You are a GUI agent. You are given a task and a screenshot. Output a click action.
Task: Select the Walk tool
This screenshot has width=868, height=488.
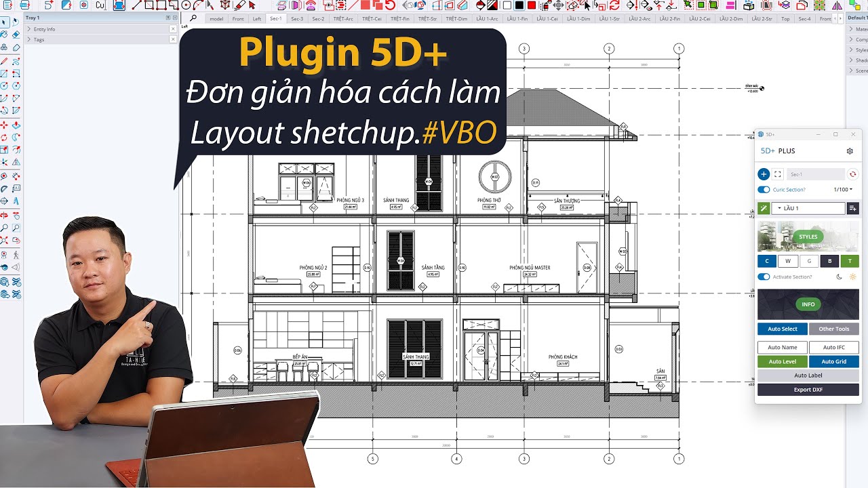click(16, 256)
